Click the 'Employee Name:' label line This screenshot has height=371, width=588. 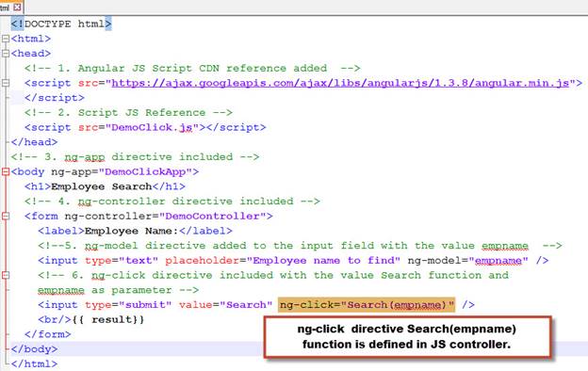point(135,231)
